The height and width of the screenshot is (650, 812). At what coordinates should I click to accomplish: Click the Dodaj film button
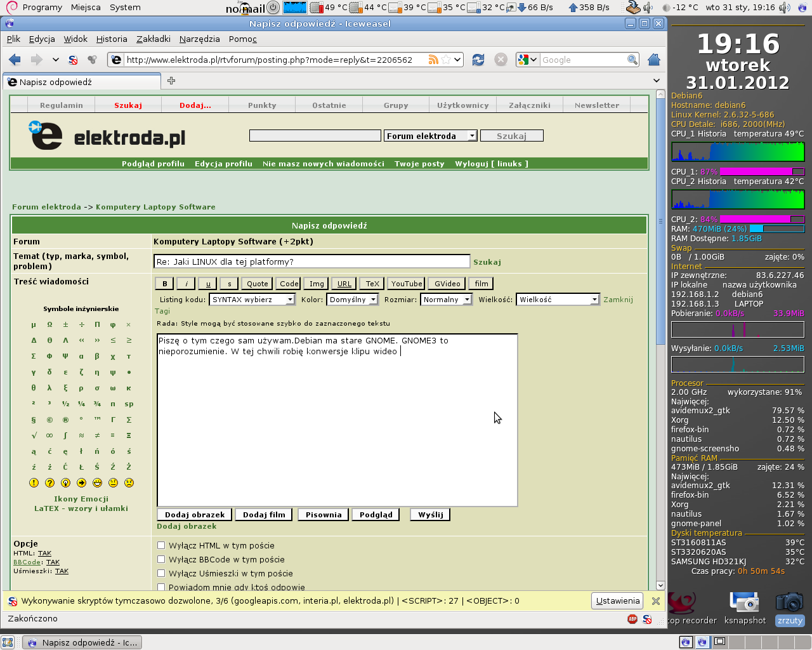264,515
